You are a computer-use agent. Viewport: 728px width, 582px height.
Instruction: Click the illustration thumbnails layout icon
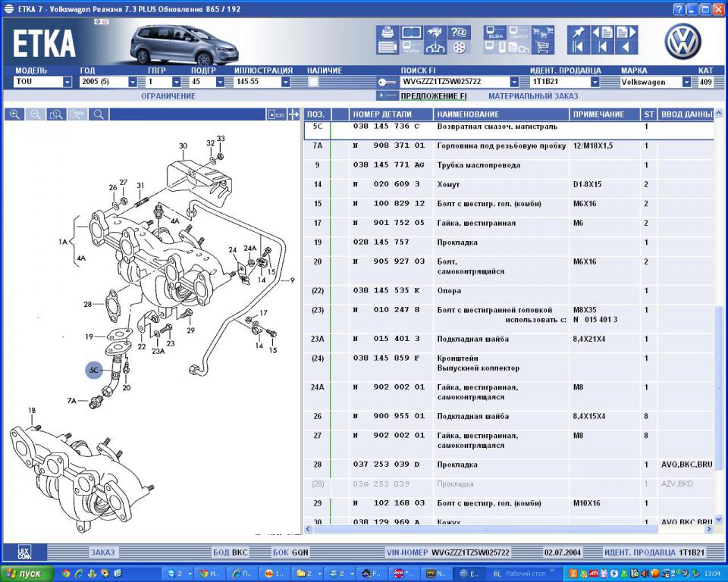[x=276, y=114]
